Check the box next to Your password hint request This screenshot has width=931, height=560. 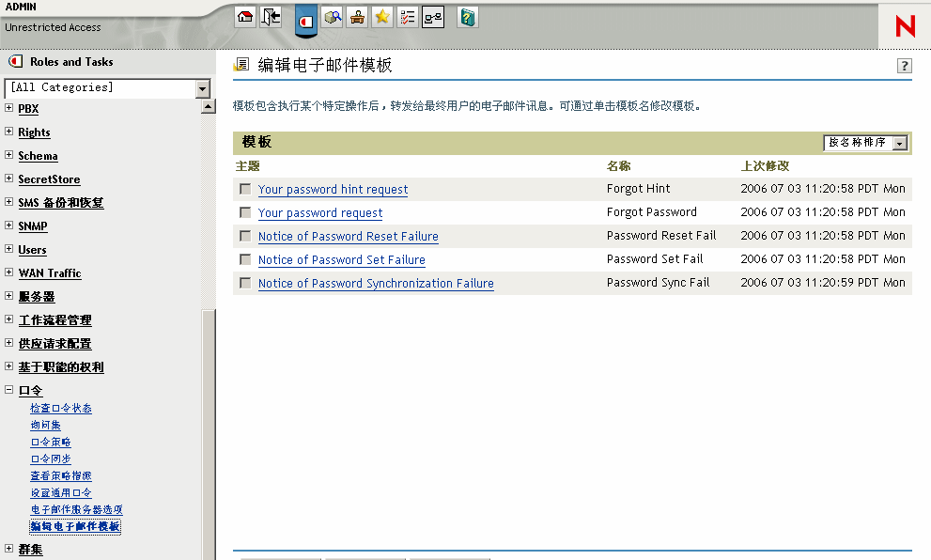245,188
